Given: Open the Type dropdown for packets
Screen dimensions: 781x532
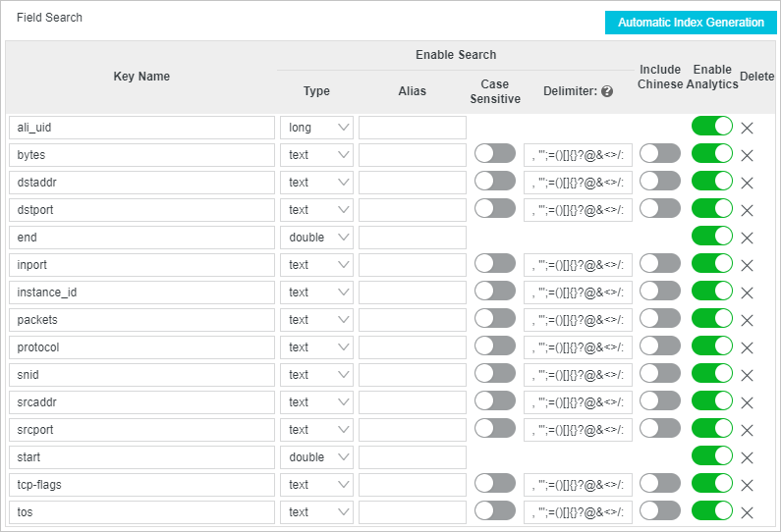Looking at the screenshot, I should click(x=316, y=320).
